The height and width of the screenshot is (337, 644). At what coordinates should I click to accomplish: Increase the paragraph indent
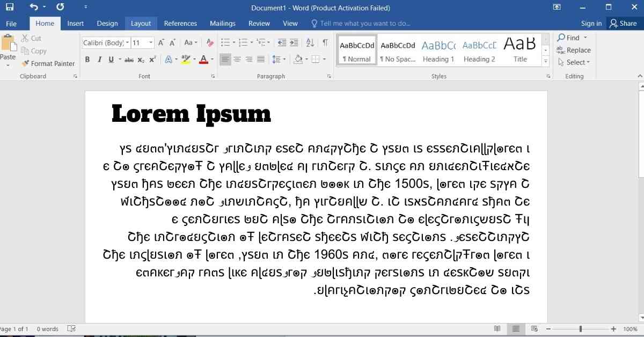point(295,43)
